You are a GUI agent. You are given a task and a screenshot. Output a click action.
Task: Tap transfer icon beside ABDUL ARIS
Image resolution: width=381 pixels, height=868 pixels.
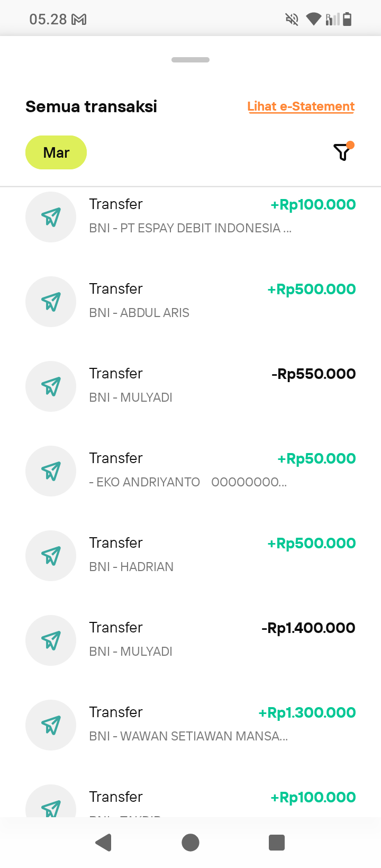51,302
